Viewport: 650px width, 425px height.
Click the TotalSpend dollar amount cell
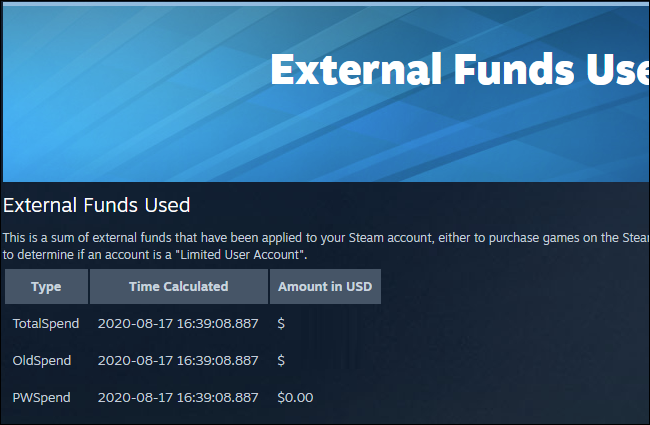point(281,324)
